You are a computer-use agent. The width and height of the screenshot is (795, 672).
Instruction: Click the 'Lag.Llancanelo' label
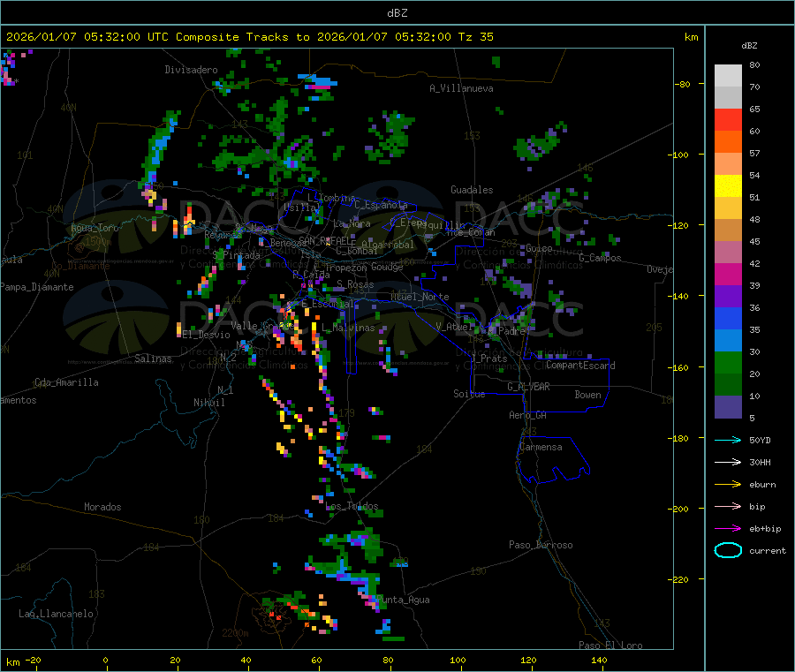click(x=56, y=614)
